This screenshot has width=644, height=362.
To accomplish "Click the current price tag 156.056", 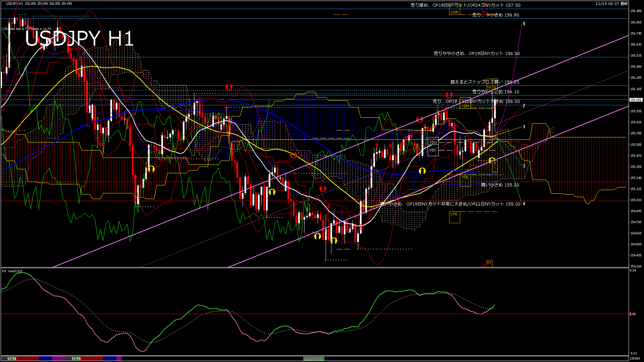I will point(636,100).
